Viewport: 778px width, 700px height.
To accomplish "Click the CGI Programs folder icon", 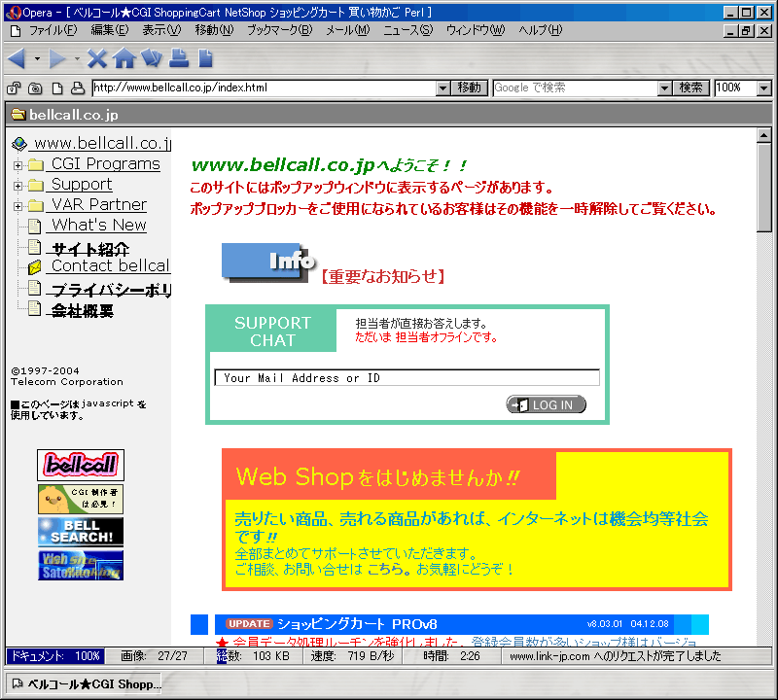I will 36,164.
